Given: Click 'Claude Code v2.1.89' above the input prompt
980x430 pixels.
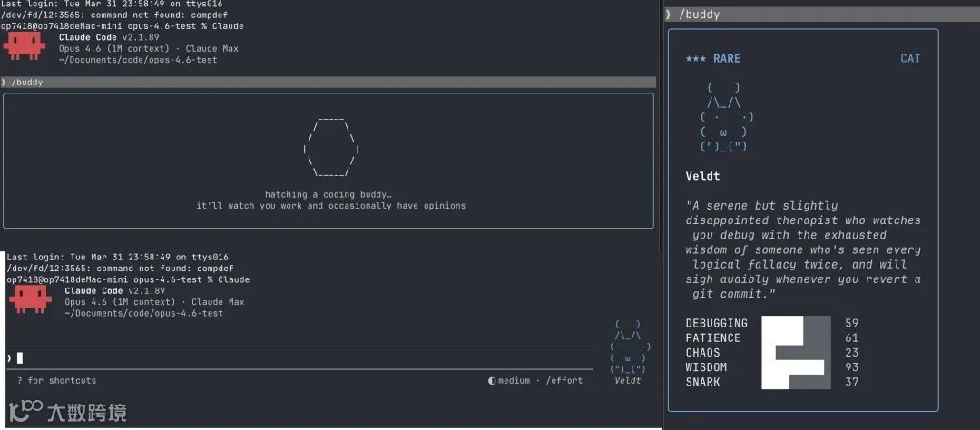Looking at the screenshot, I should (x=114, y=291).
